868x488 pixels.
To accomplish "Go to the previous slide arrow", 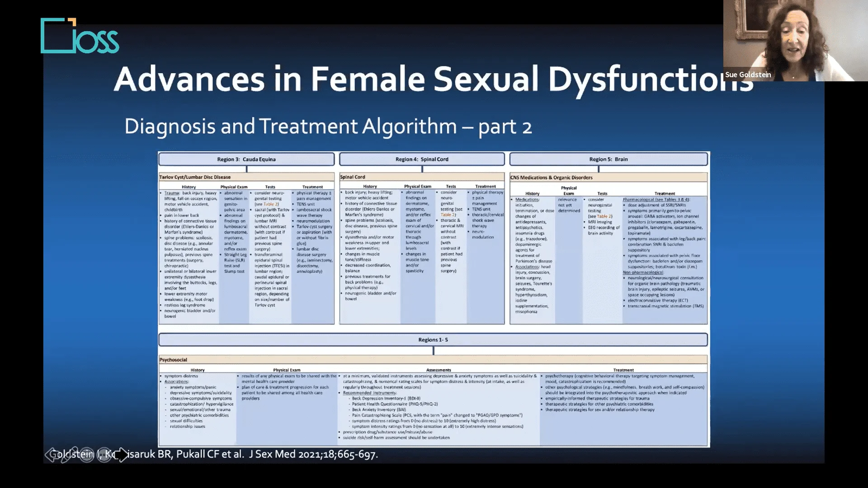I will 51,455.
